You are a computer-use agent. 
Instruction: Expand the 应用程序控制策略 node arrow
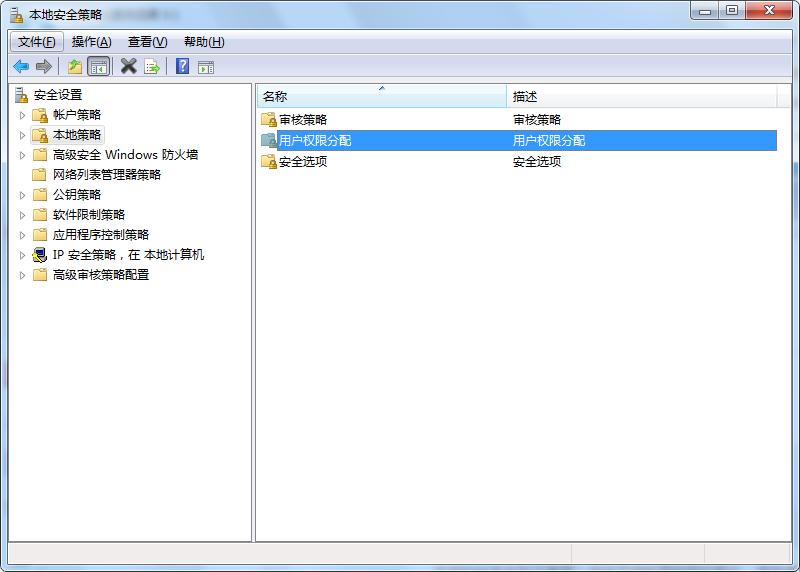(22, 235)
